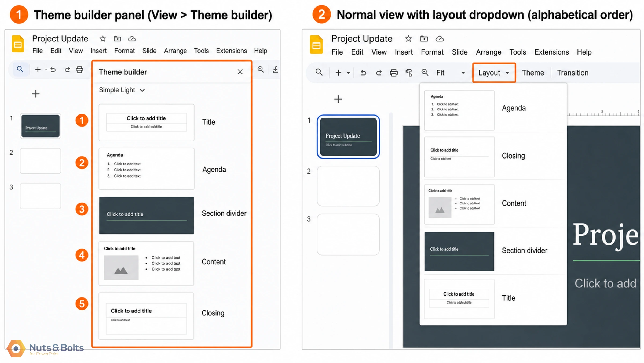Click the print icon in right window toolbar
The height and width of the screenshot is (363, 644).
click(x=394, y=73)
